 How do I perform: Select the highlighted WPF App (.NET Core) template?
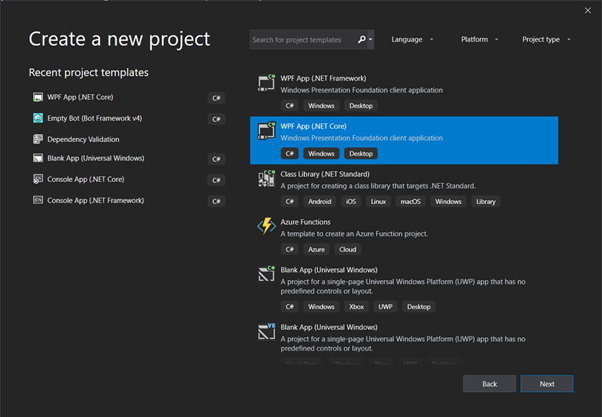point(404,140)
